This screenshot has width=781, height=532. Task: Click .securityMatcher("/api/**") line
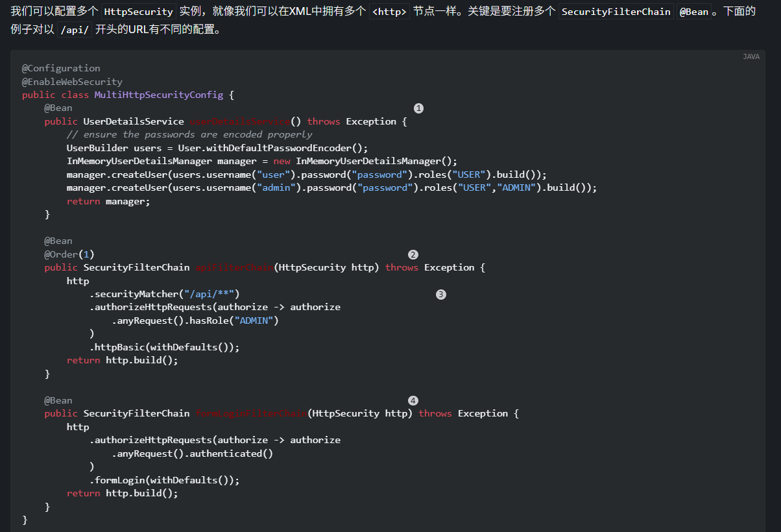pos(164,294)
